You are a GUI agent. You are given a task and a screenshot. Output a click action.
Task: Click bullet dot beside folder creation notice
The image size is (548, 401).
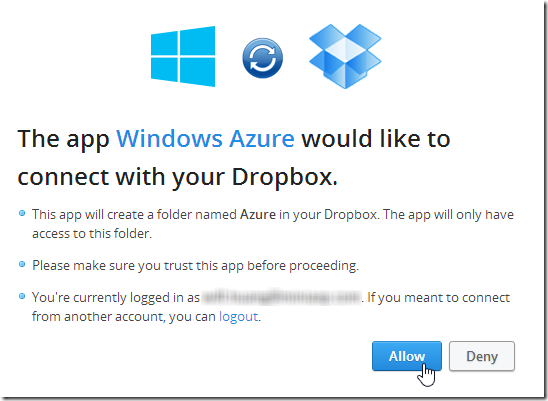[22, 213]
